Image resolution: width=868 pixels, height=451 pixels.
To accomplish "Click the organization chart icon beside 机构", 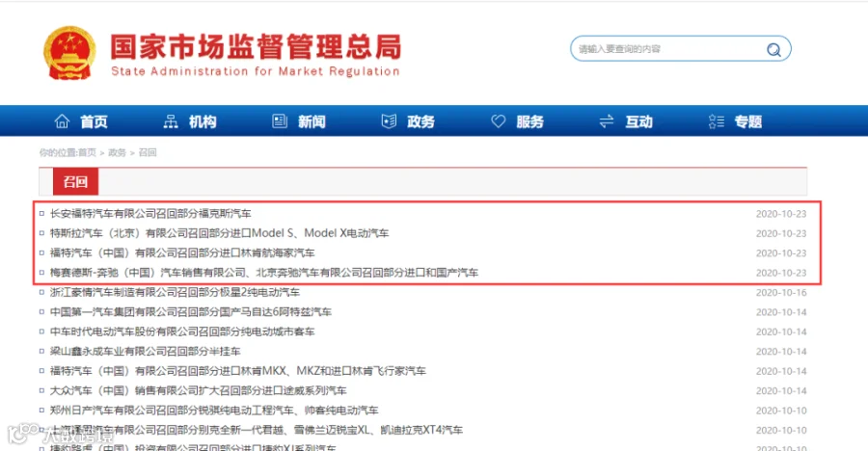I will 171,121.
